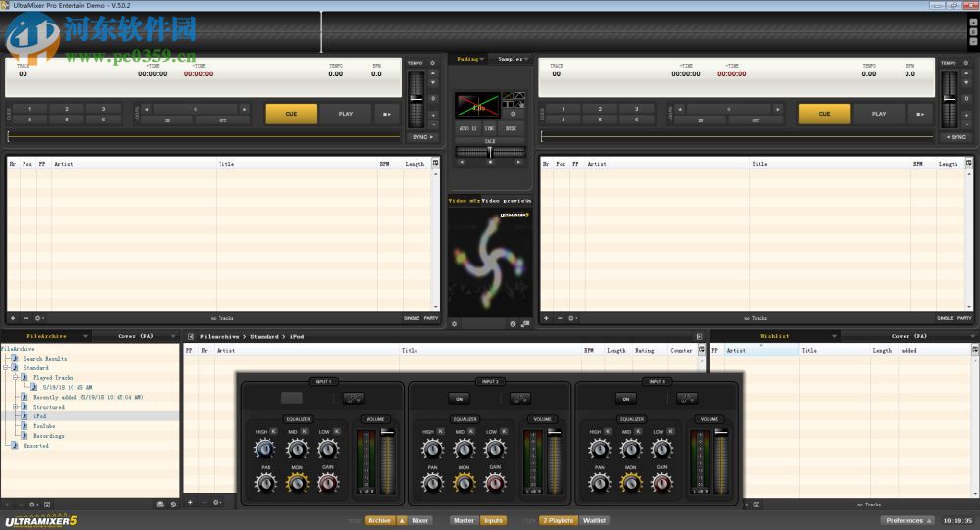
Task: Open video preview gear settings icon
Action: [x=455, y=323]
